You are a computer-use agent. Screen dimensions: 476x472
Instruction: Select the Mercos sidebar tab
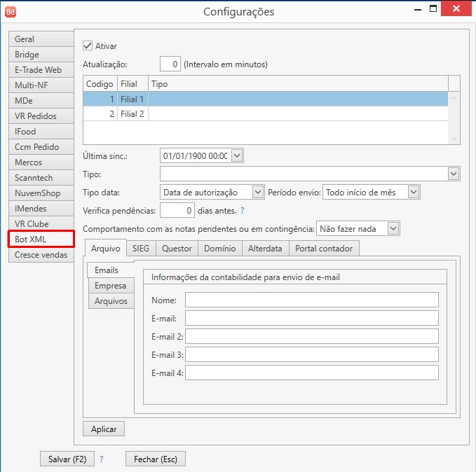(41, 162)
